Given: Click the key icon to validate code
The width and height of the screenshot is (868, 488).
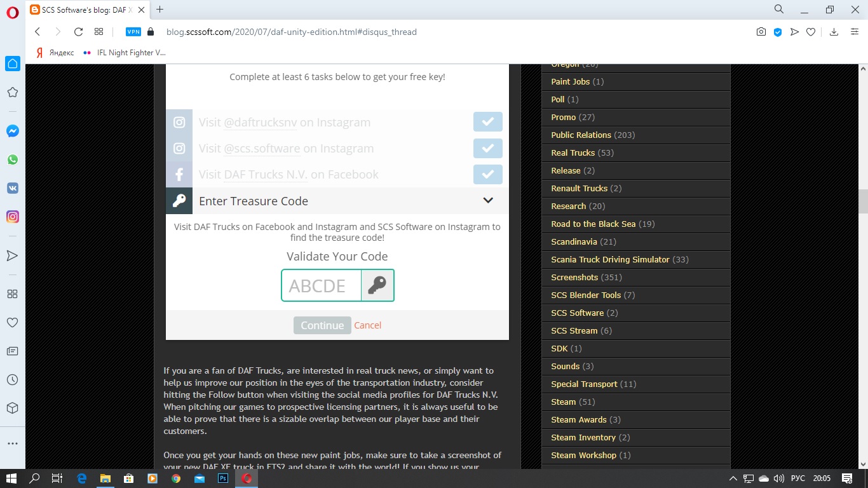Looking at the screenshot, I should [377, 285].
